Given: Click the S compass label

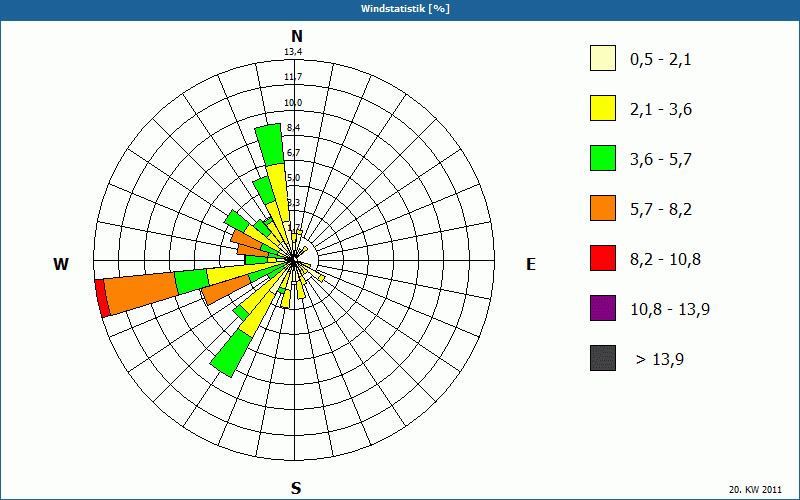Looking at the screenshot, I should [x=296, y=488].
